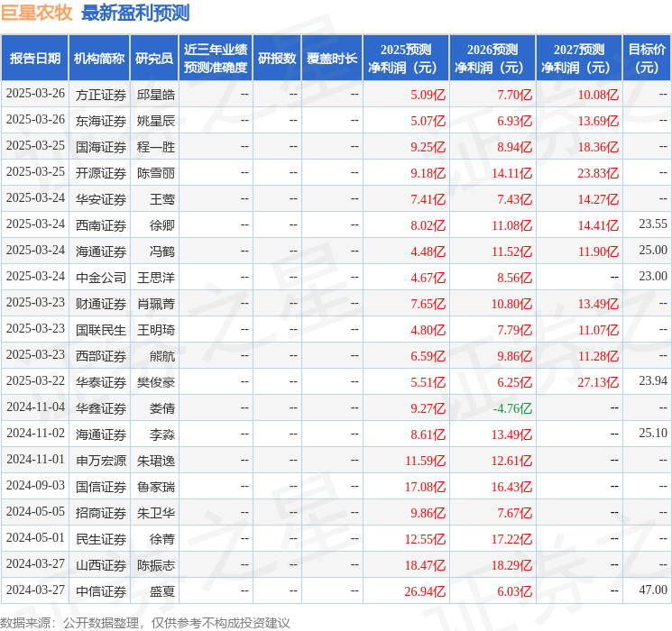Select the 27.13亿 2027 forecast value
The height and width of the screenshot is (631, 672).
pos(598,381)
